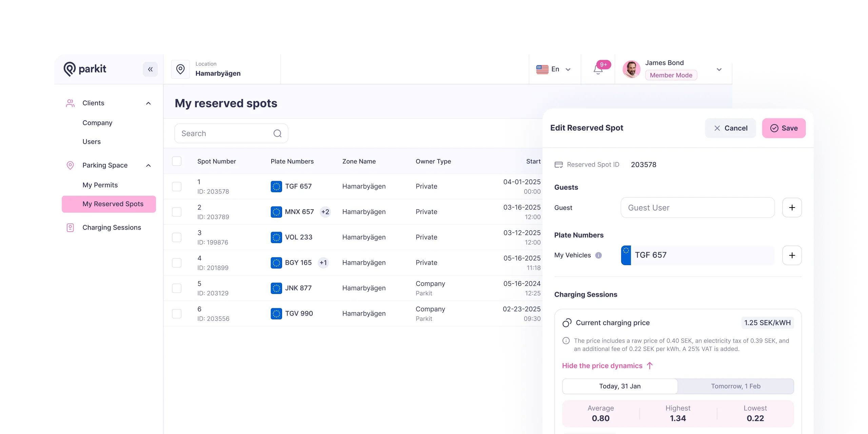Click the search magnifier icon
Screen dimensions: 868x434
(277, 134)
